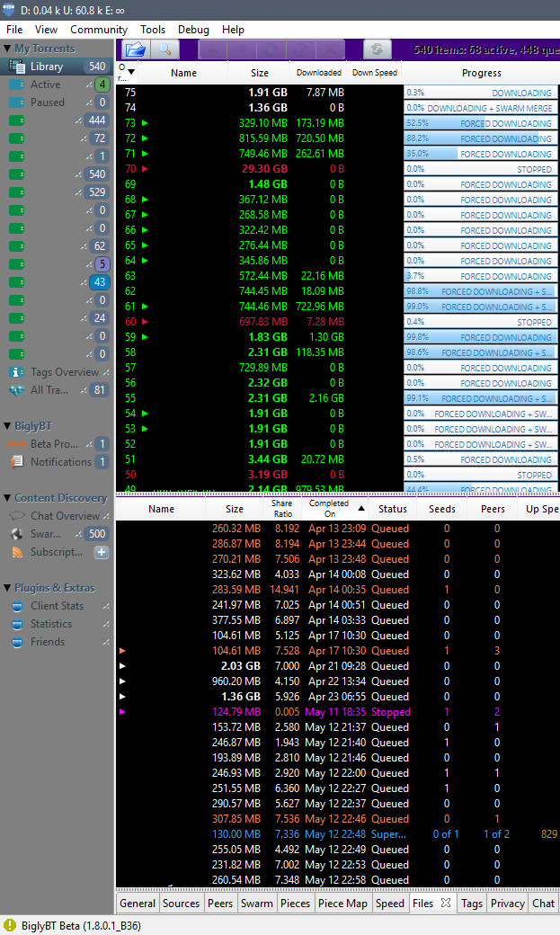Click the green tag icon with count 24
Screen dimensions: 560x935
tap(17, 318)
